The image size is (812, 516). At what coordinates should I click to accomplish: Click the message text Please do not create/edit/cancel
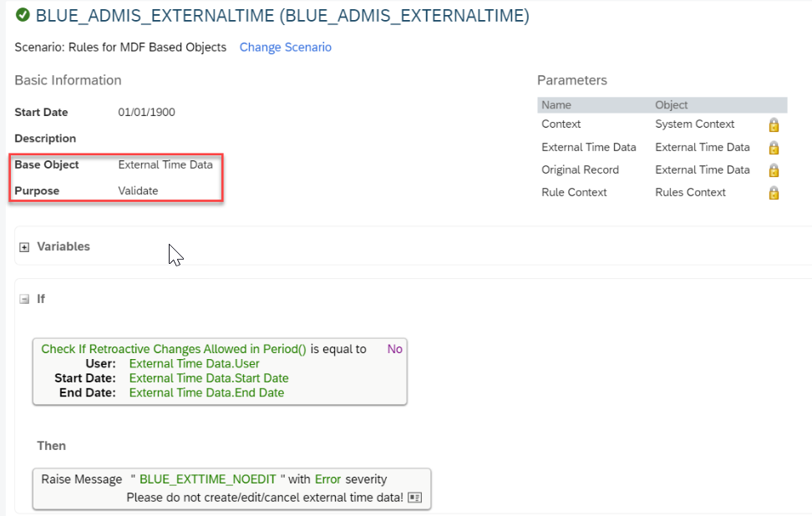(265, 498)
